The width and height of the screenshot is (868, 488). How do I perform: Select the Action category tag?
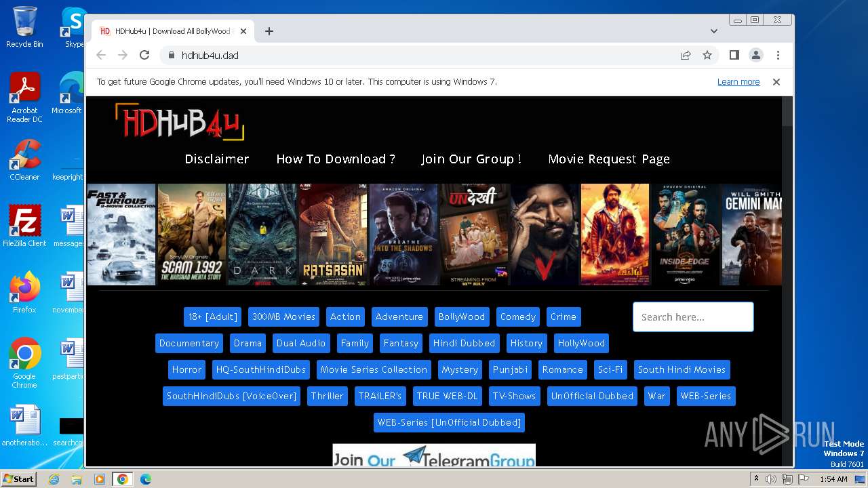pos(345,317)
